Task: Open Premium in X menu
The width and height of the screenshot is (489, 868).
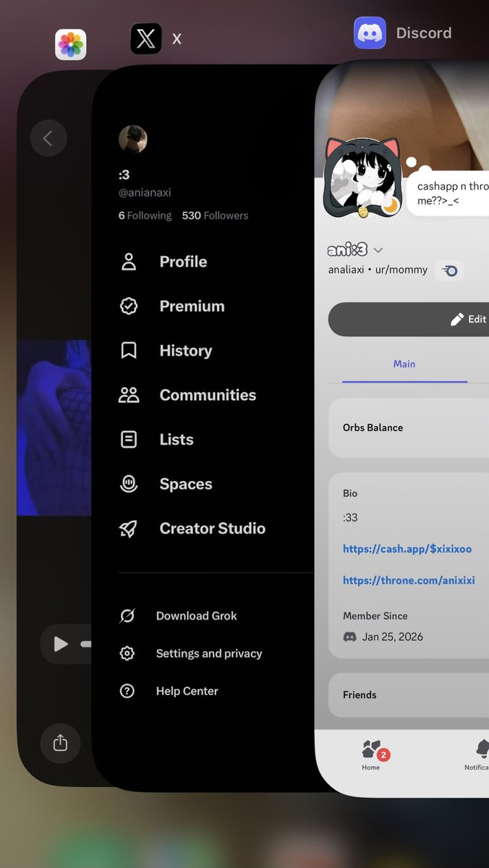Action: 192,306
